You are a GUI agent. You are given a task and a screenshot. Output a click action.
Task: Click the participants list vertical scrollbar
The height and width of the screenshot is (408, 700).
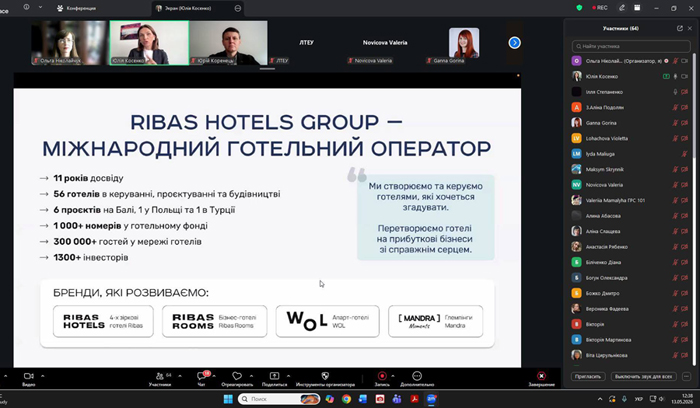(694, 106)
